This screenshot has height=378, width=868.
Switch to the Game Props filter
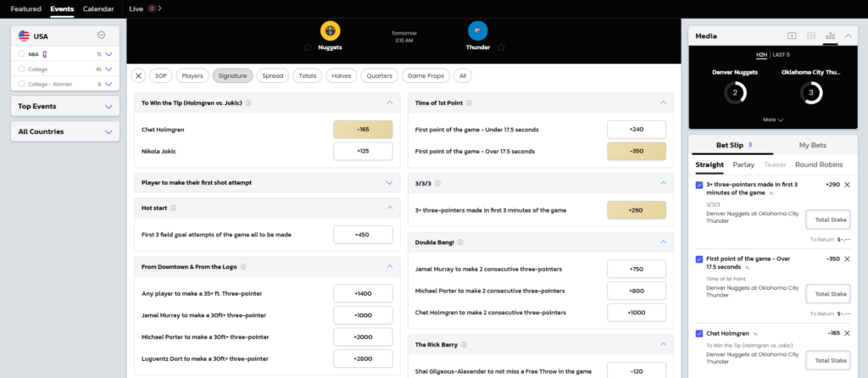(426, 75)
